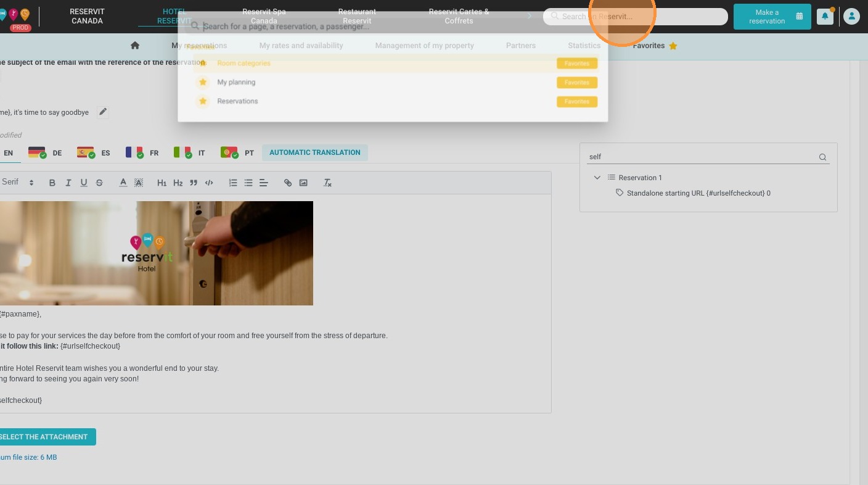Insert an image into the email
The height and width of the screenshot is (485, 868).
303,183
